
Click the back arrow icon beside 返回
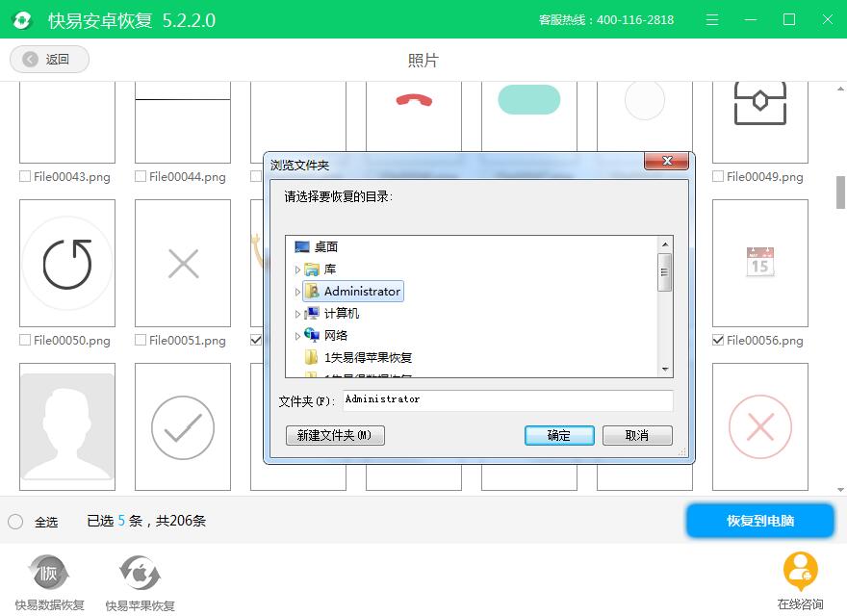click(x=30, y=59)
